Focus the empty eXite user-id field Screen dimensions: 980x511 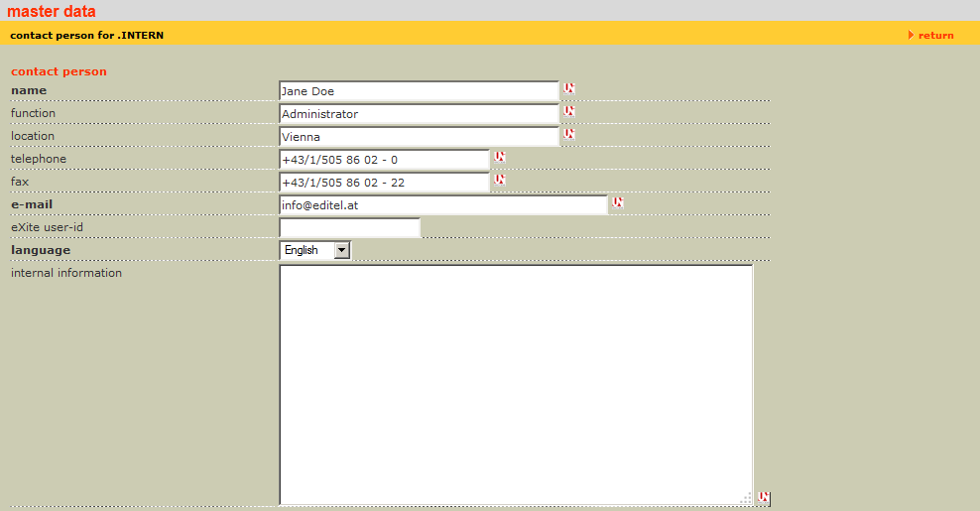349,227
